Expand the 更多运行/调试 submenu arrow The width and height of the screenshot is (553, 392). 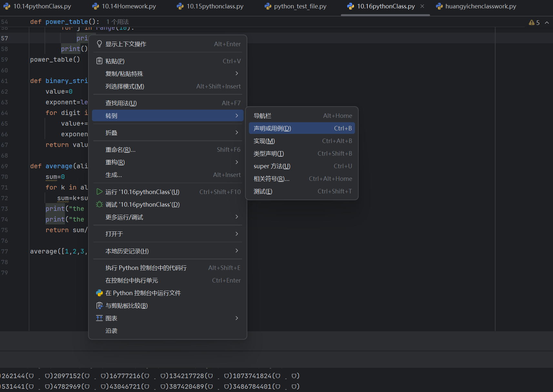(237, 217)
